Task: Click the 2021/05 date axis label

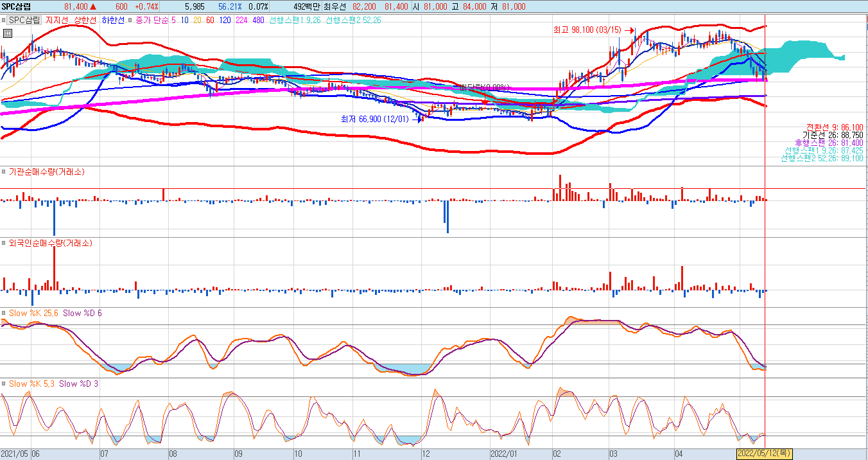Action: 14,454
